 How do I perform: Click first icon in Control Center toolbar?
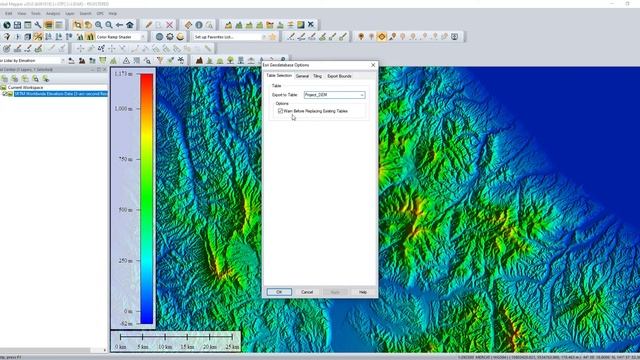pyautogui.click(x=4, y=78)
